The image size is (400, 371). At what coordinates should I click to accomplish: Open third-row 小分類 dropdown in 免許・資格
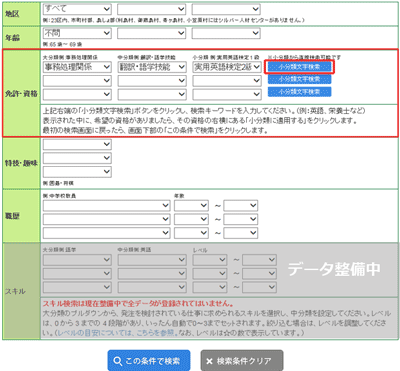coord(227,94)
